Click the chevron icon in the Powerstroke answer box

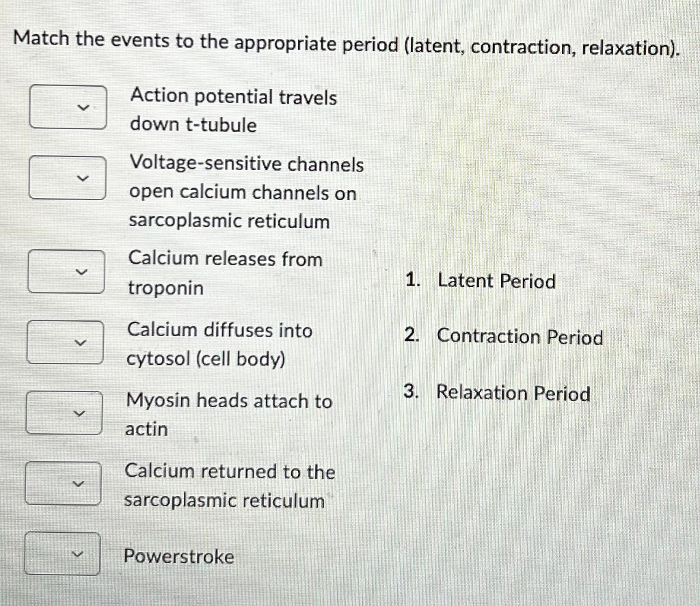81,556
